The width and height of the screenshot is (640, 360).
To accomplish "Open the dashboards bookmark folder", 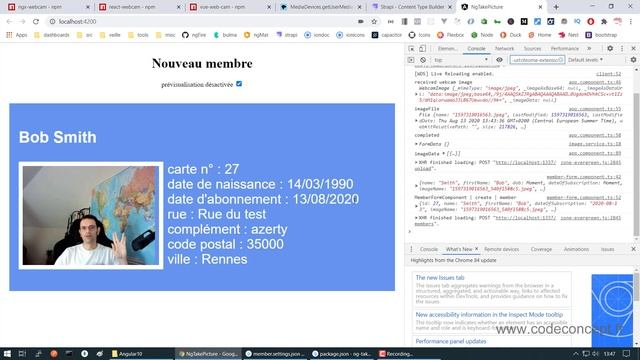I will 51,35.
